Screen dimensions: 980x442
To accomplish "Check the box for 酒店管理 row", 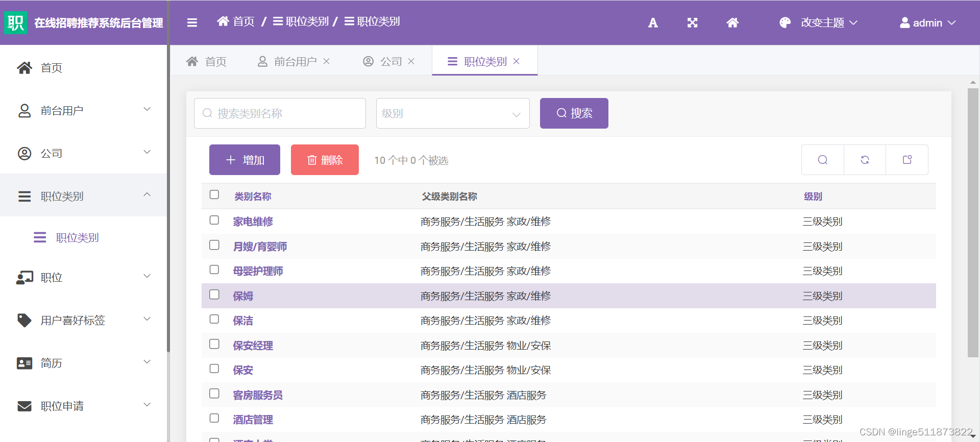I will [214, 418].
